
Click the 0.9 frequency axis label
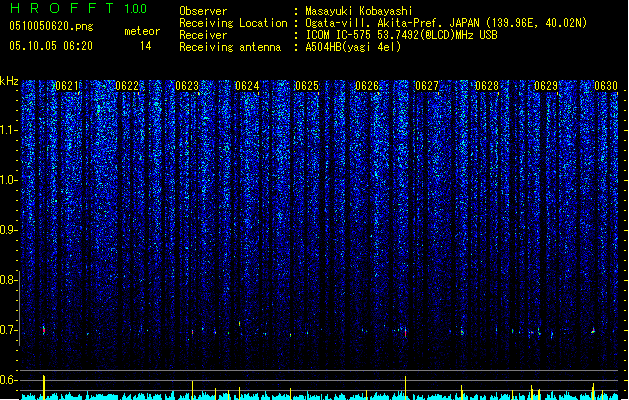[8, 230]
